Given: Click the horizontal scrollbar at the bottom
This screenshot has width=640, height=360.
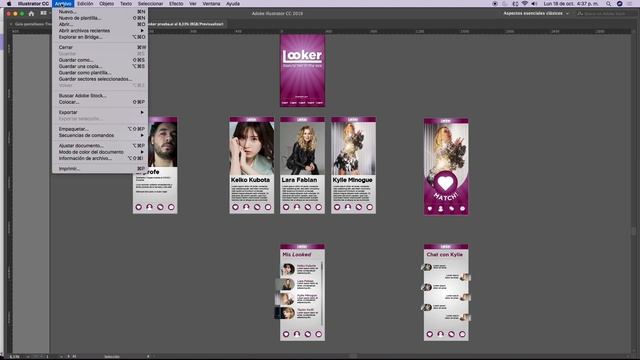Looking at the screenshot, I should click(354, 356).
